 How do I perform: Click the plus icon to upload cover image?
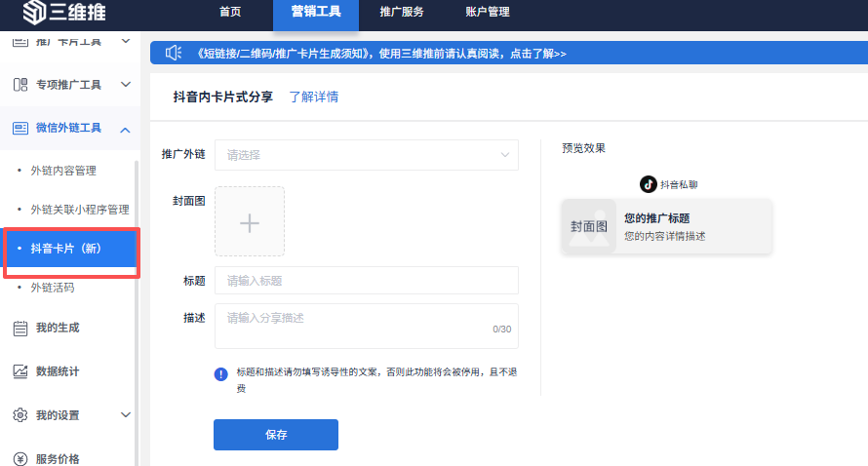250,222
